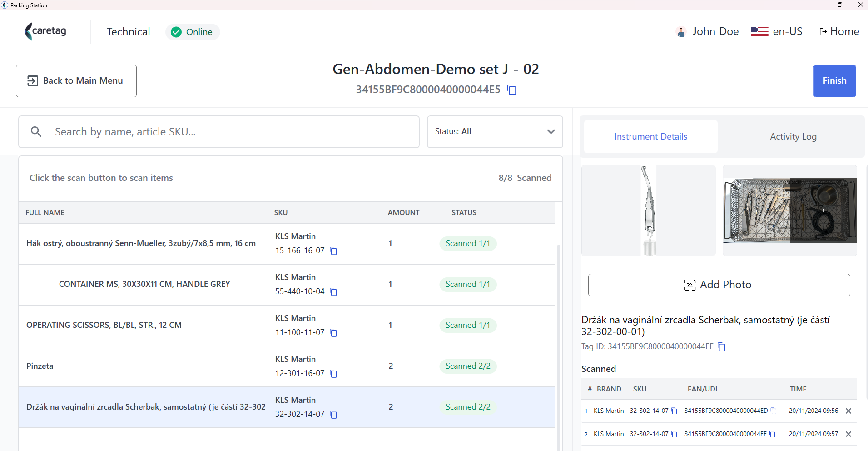
Task: Remove scanned entry timed 09:56
Action: [x=848, y=411]
